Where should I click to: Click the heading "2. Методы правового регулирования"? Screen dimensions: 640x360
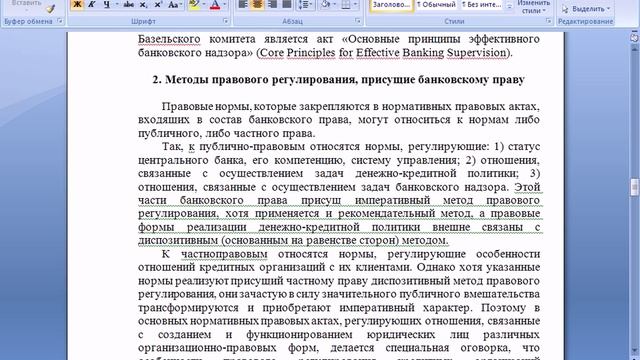tap(253, 80)
